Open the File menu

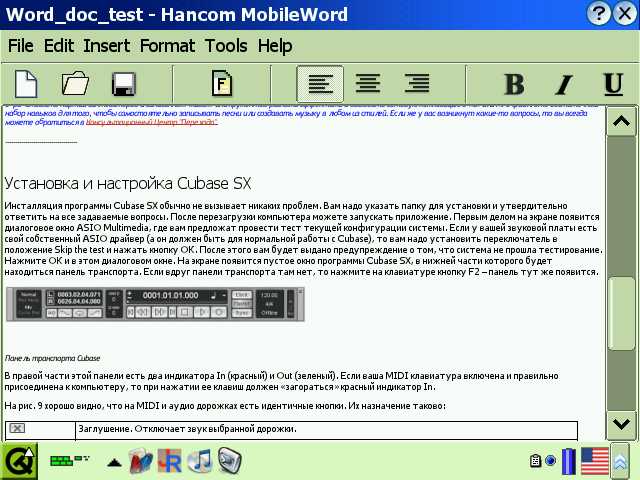(21, 45)
